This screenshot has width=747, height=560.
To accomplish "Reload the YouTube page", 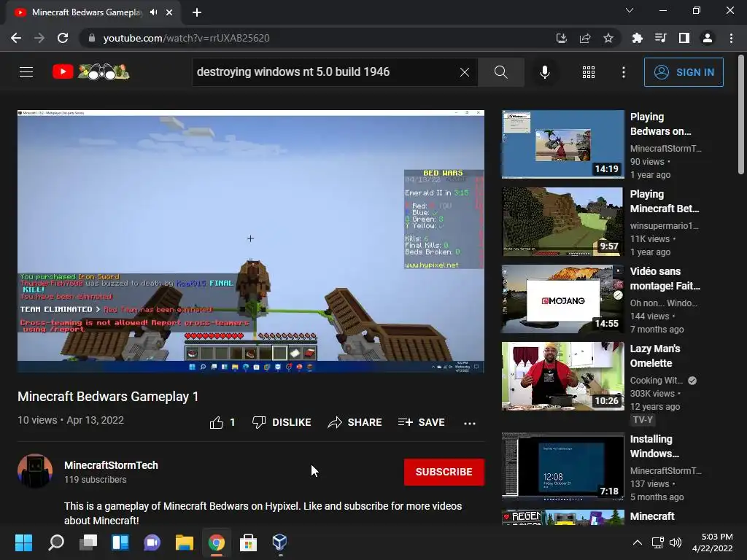I will tap(63, 38).
